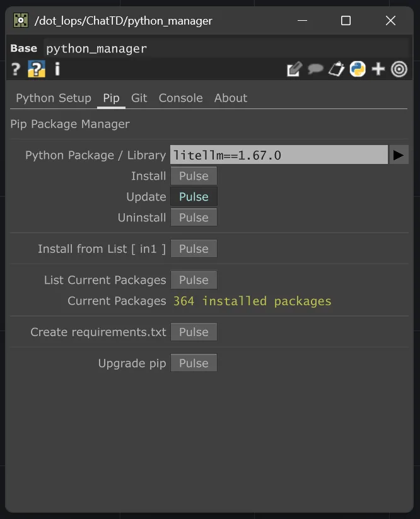Toggle the Python language mode icon
The image size is (420, 519).
[x=357, y=69]
